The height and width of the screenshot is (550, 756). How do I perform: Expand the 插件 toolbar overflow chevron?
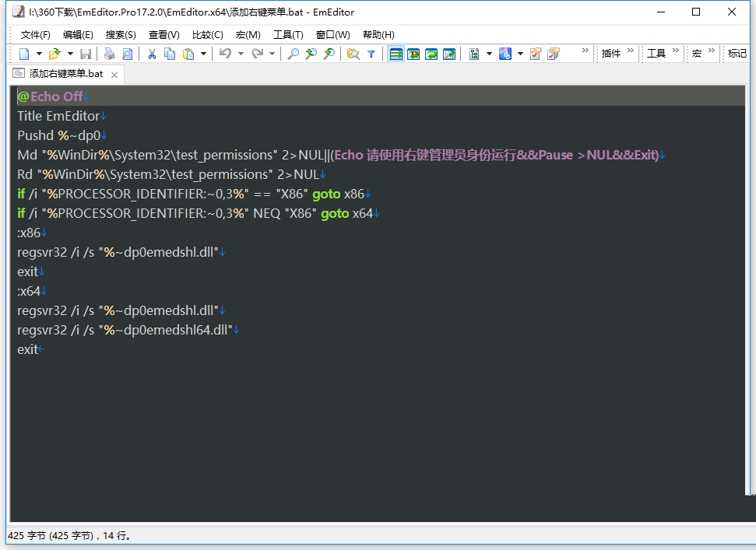631,51
